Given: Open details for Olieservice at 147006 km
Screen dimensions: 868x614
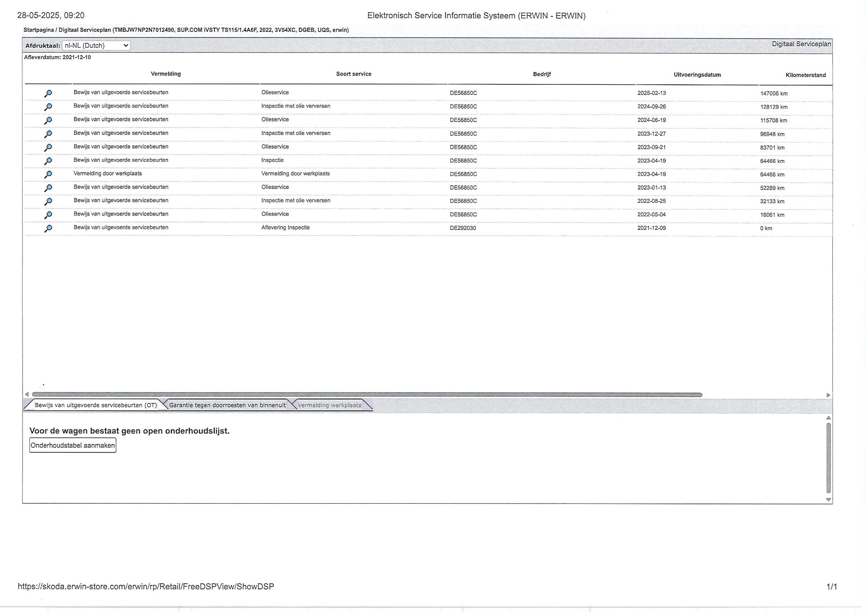Looking at the screenshot, I should tap(48, 93).
